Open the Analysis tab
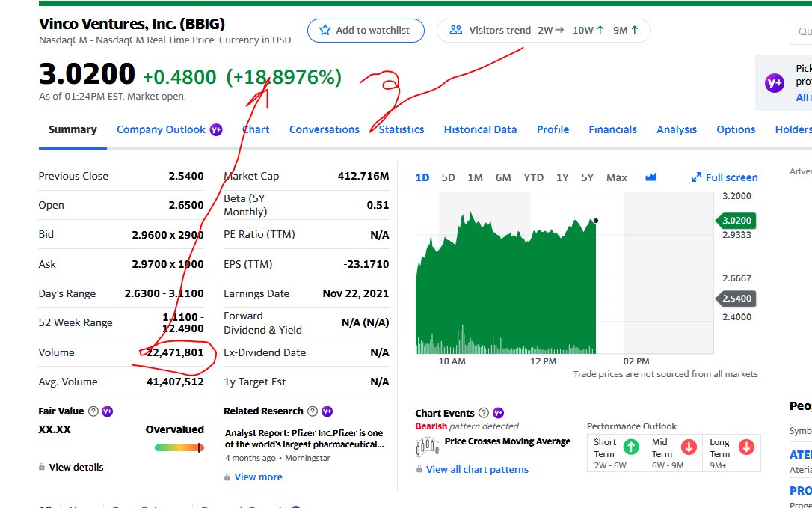The width and height of the screenshot is (812, 508). tap(677, 129)
